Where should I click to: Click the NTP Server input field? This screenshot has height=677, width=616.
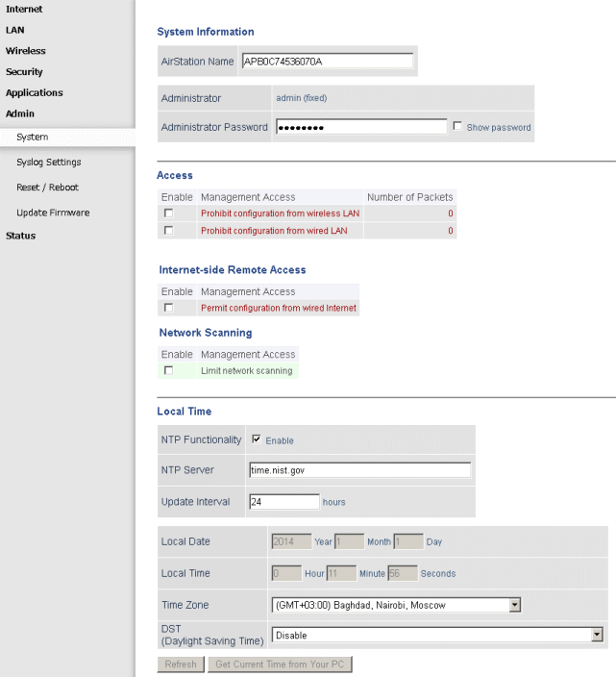click(360, 470)
